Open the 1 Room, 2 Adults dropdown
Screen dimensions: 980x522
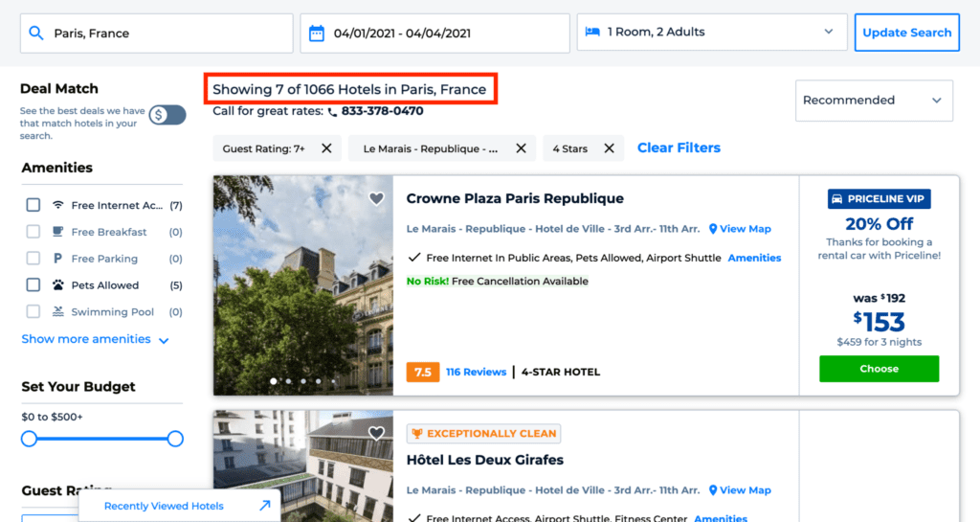coord(712,33)
